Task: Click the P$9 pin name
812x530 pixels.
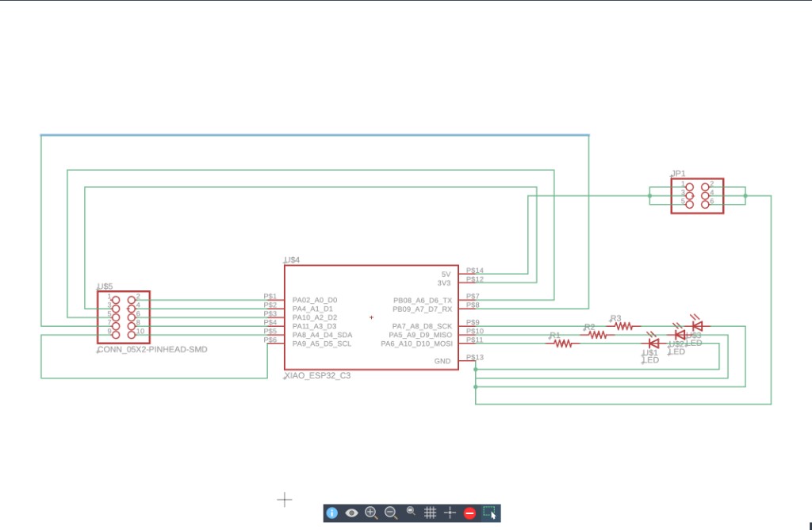Action: point(473,323)
